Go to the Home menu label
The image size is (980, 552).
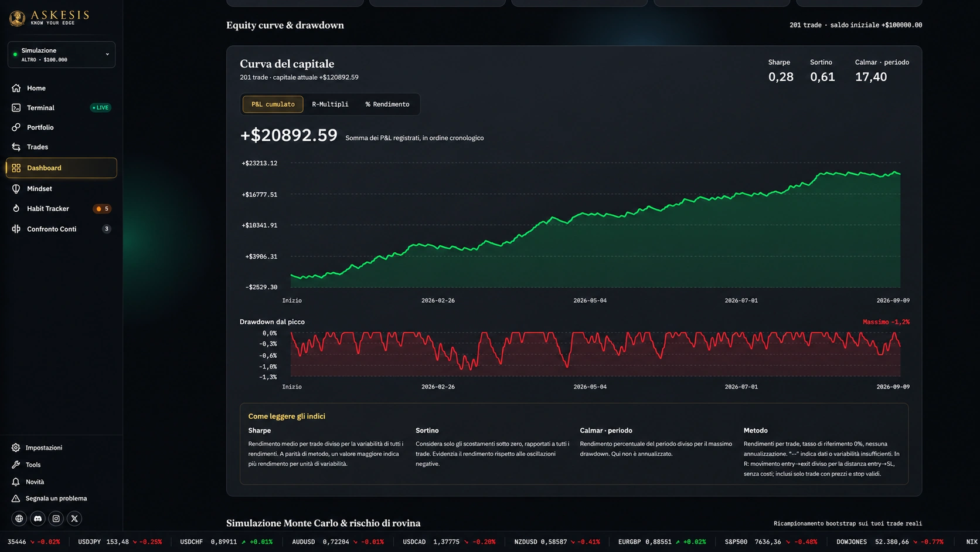[36, 89]
